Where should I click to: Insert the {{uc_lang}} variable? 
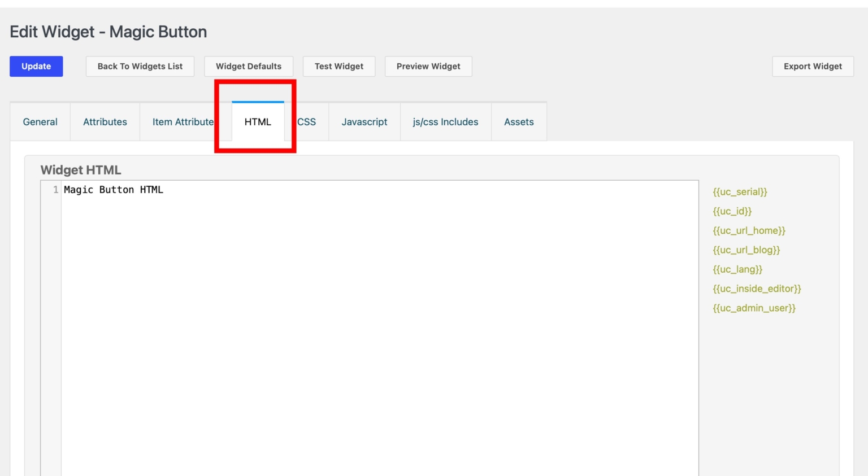pos(737,269)
